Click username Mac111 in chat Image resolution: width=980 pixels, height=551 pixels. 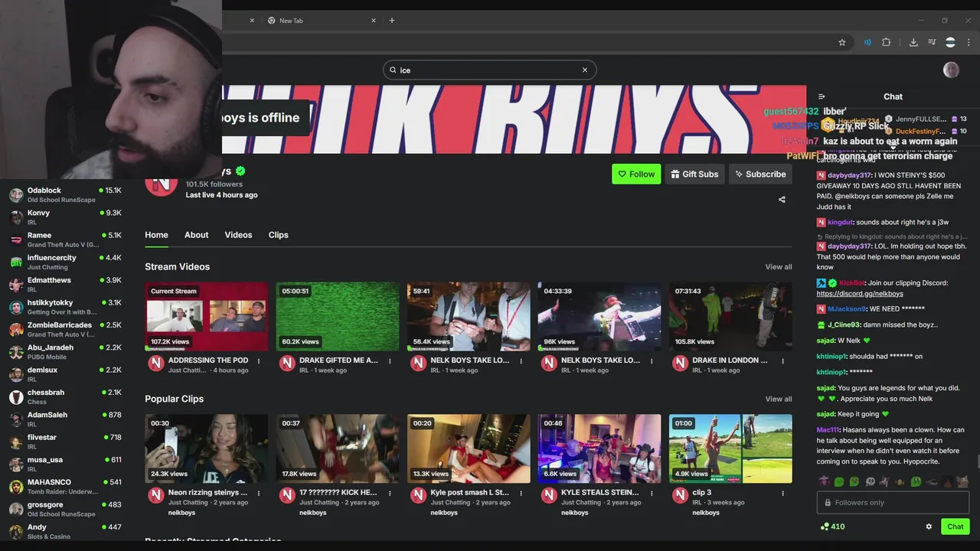[828, 430]
